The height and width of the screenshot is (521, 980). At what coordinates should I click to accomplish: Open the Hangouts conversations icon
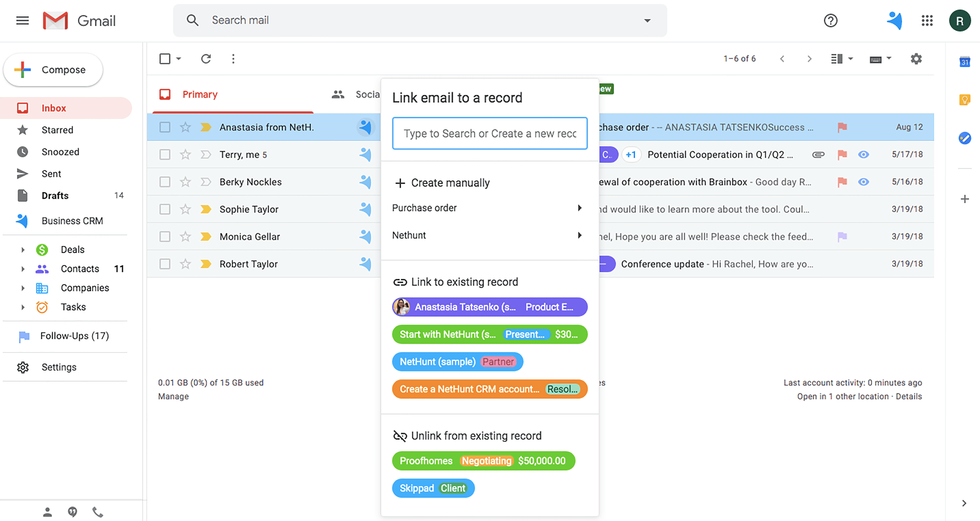point(72,512)
